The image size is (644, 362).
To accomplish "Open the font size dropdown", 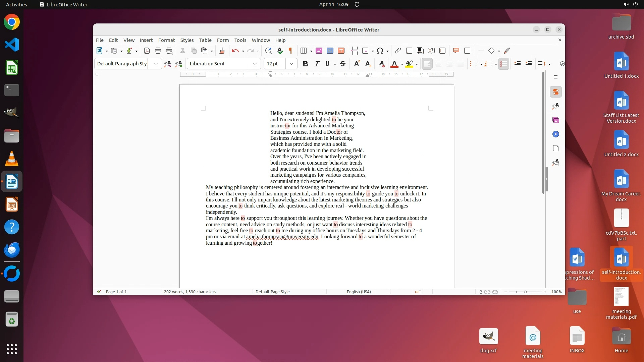I will 291,64.
